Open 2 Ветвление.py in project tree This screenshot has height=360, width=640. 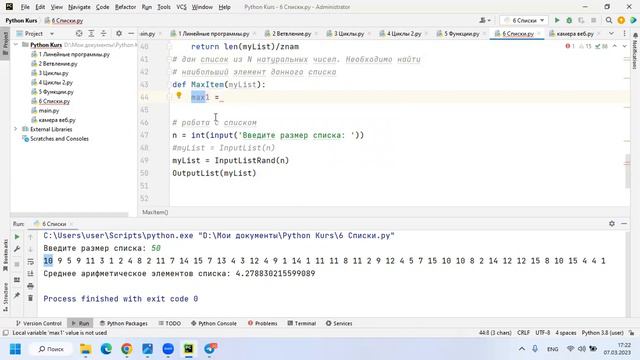58,64
